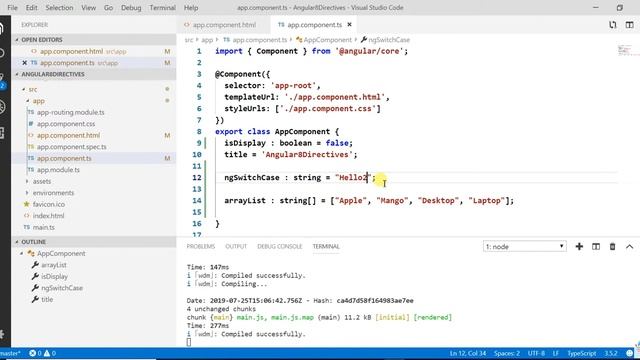
Task: Maximize the panel with the up chevron
Action: click(x=629, y=247)
